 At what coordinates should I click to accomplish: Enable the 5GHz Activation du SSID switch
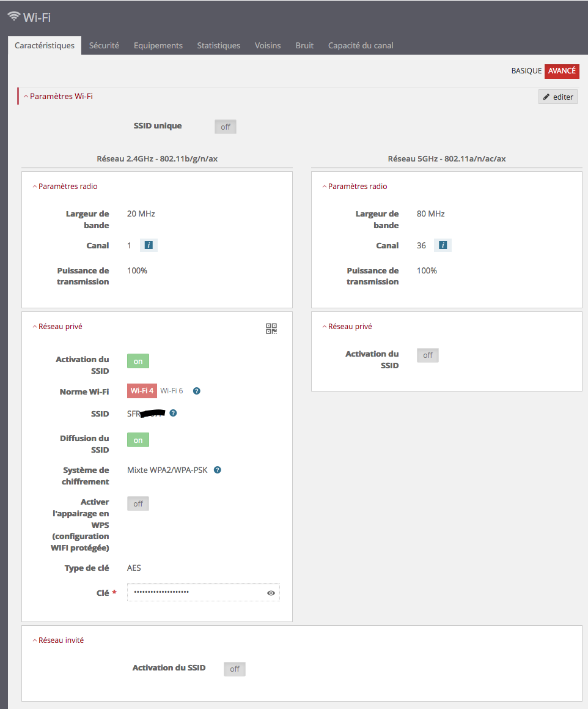[428, 355]
